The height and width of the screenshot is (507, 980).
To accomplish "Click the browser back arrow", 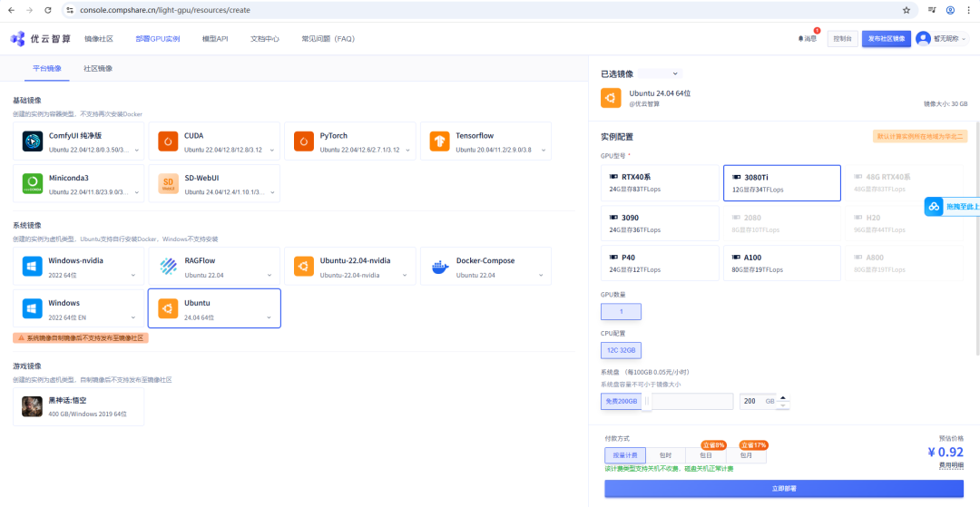I will pos(11,10).
